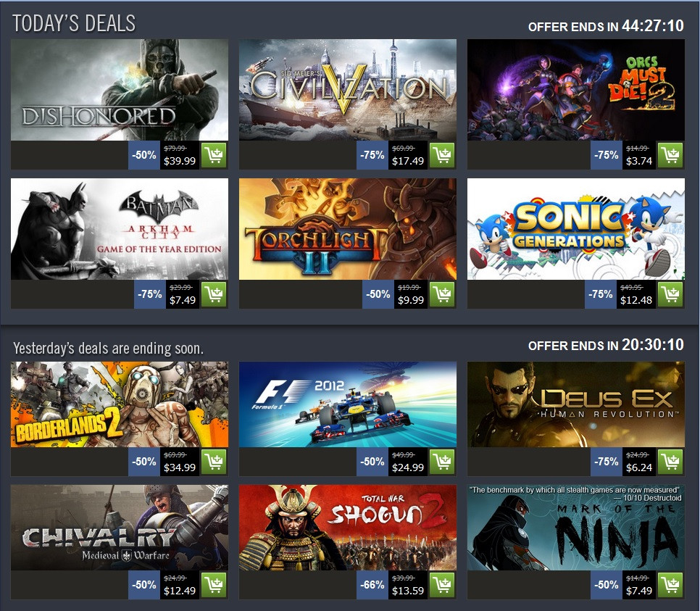The image size is (700, 611).
Task: Open the Mark of the Ninja banner
Action: point(576,528)
